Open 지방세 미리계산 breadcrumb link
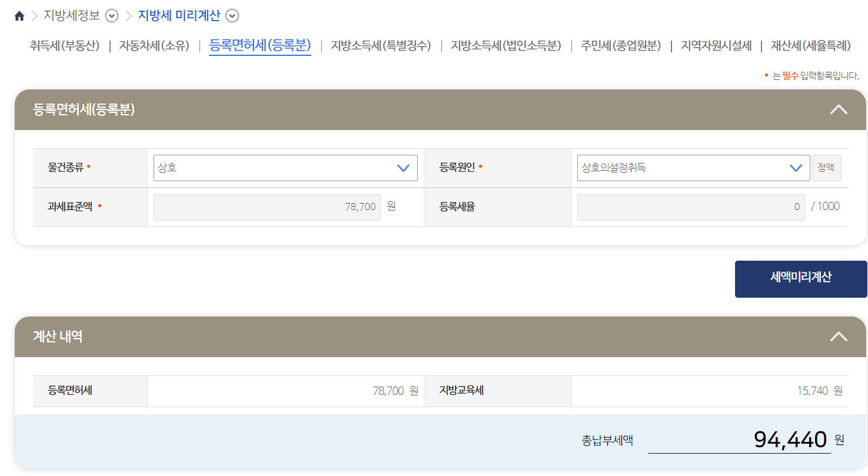This screenshot has height=476, width=868. point(179,15)
